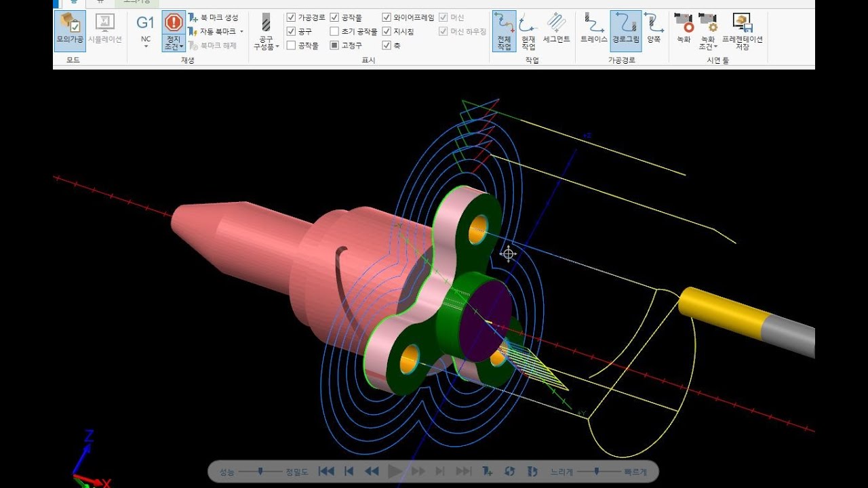
Task: Jump to start of playback
Action: coord(326,471)
